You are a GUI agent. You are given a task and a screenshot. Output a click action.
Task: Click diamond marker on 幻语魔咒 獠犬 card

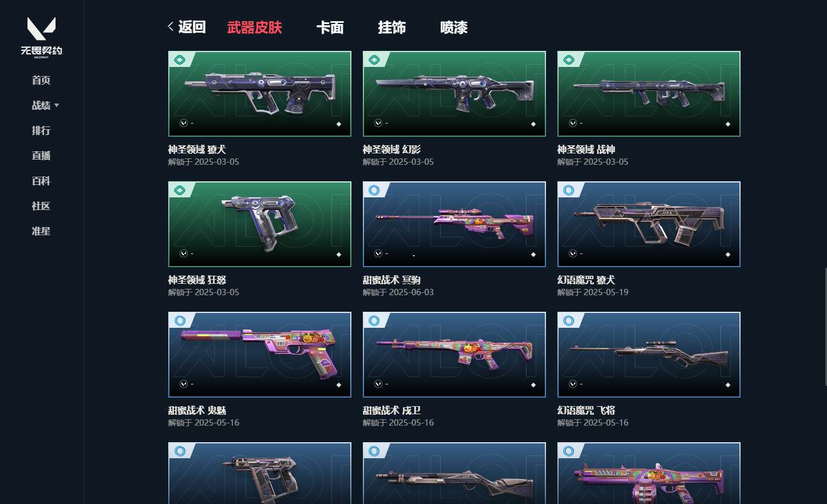pos(728,255)
